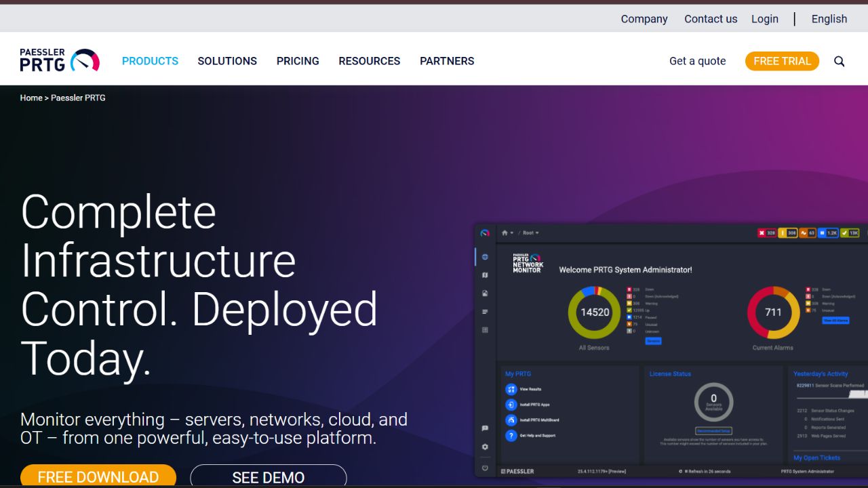
Task: Click the 'Yesterday's Activity' panel title
Action: [821, 374]
